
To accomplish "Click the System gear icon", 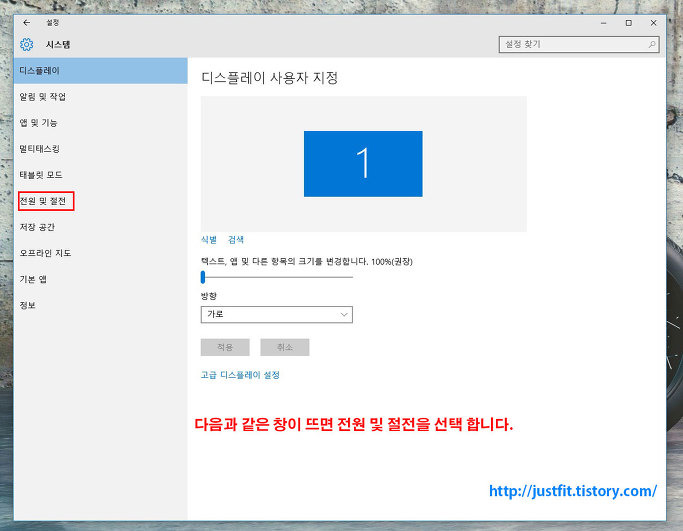I will (27, 44).
